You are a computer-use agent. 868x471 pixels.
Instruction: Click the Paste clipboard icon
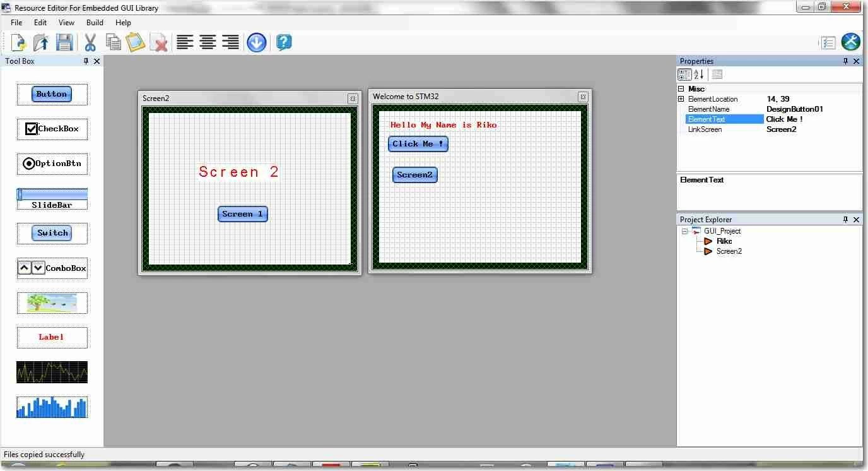(x=136, y=42)
